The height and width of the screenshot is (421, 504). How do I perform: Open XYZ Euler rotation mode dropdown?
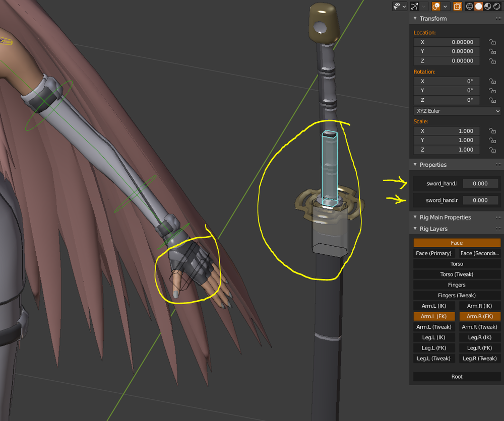click(x=457, y=111)
